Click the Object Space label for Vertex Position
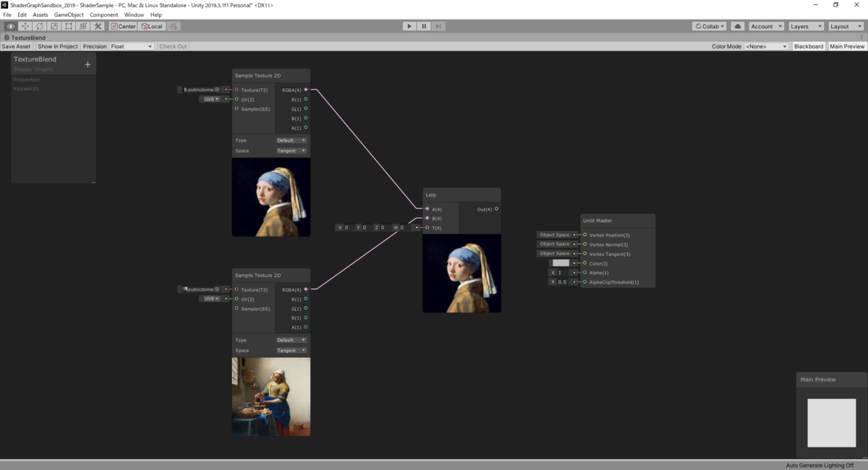Screen dimensions: 868x470 555,235
